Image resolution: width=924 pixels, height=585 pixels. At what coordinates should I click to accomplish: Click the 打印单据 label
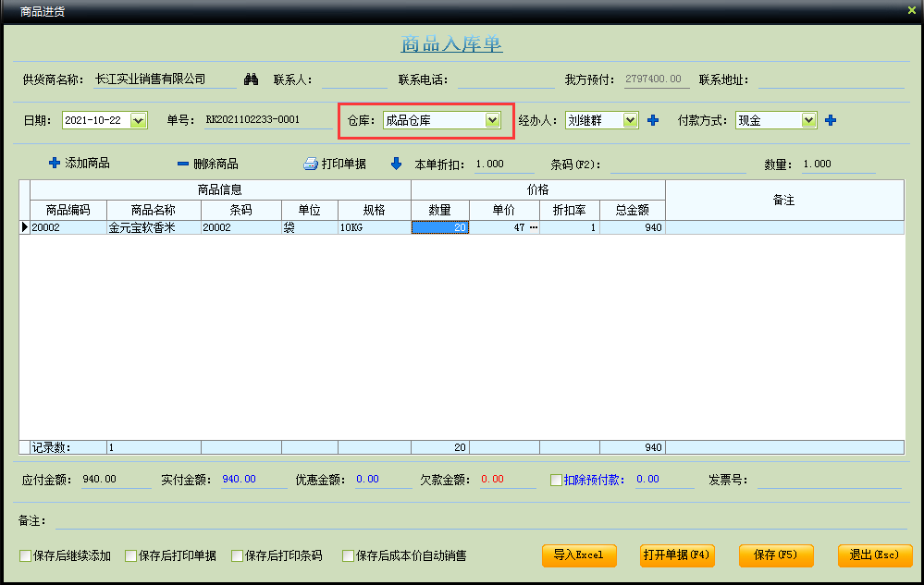(x=343, y=164)
